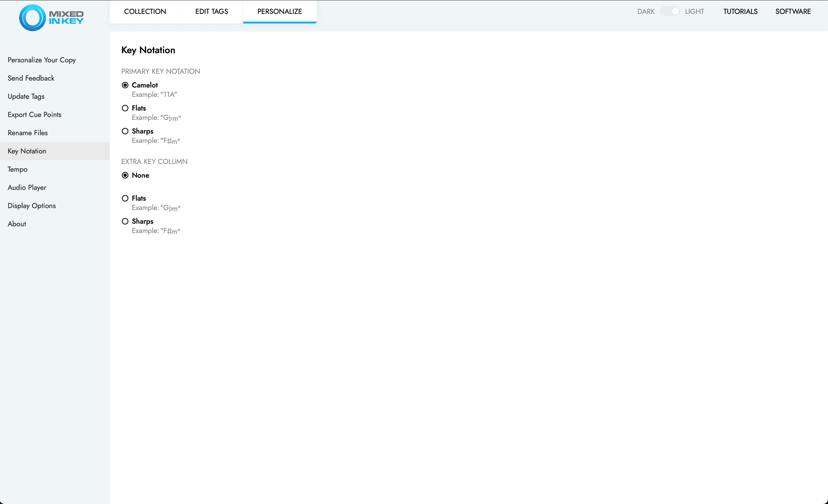
Task: Click the 'Example: "11A"' text
Action: click(x=154, y=94)
